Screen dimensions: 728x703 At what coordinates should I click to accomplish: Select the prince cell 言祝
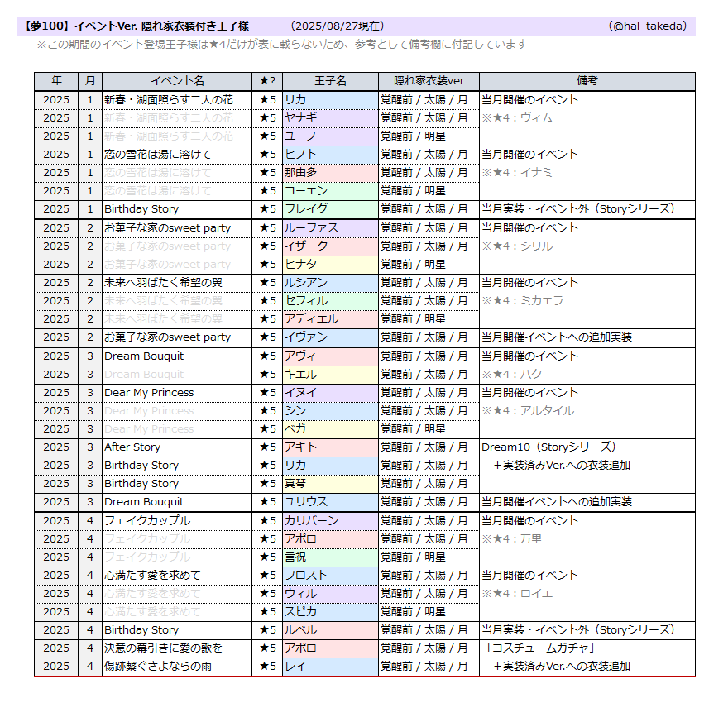[x=330, y=557]
